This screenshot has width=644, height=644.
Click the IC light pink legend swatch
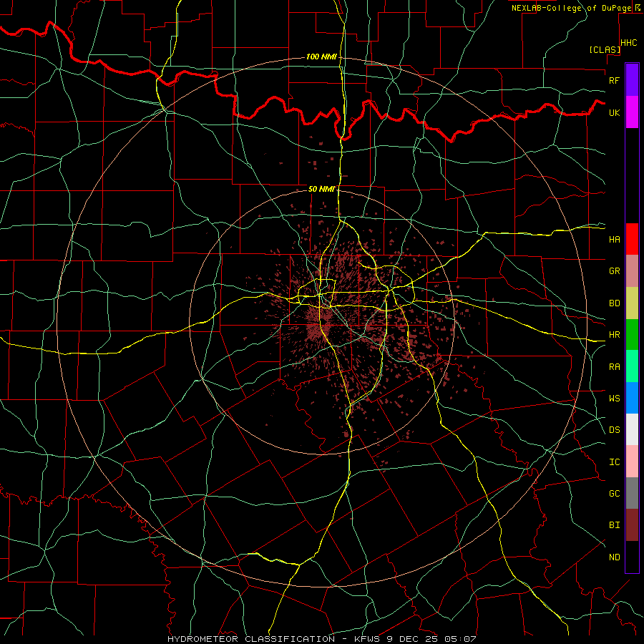coord(632,462)
